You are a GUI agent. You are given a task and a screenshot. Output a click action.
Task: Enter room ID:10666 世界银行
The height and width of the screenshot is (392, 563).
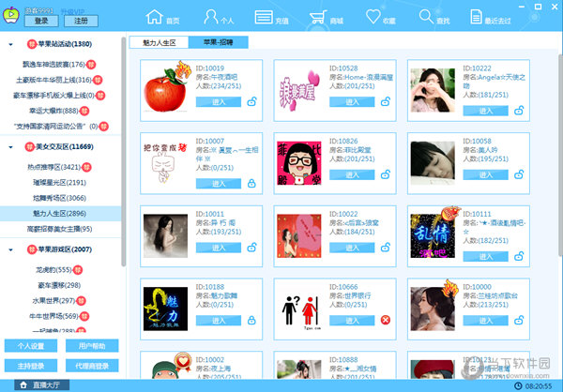tap(352, 320)
